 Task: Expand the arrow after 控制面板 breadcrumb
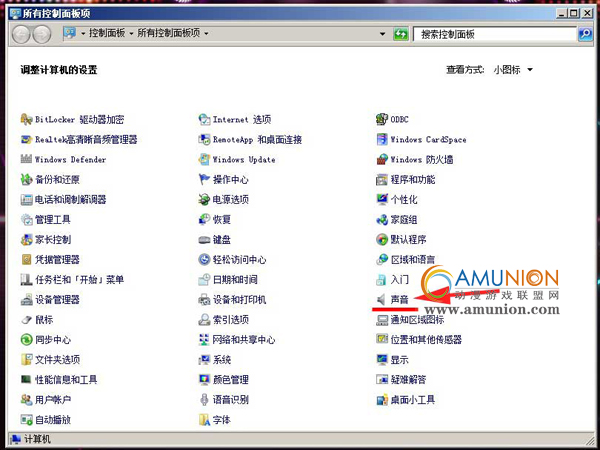click(132, 34)
